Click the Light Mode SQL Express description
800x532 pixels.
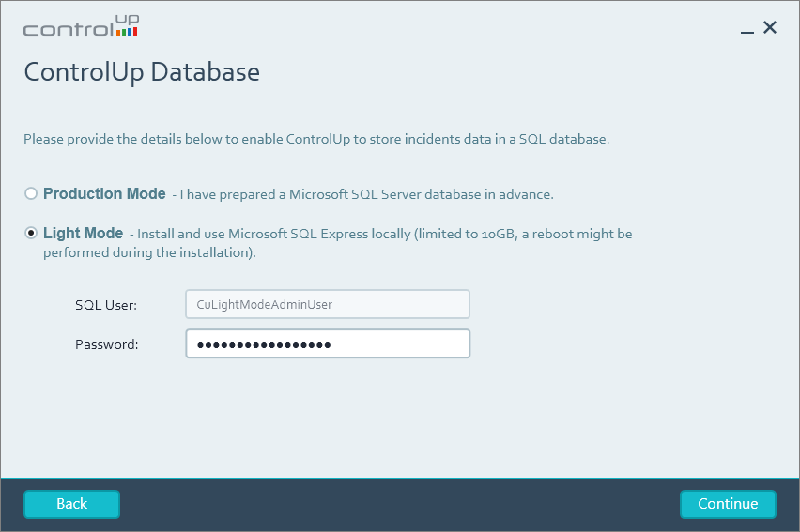tap(385, 234)
